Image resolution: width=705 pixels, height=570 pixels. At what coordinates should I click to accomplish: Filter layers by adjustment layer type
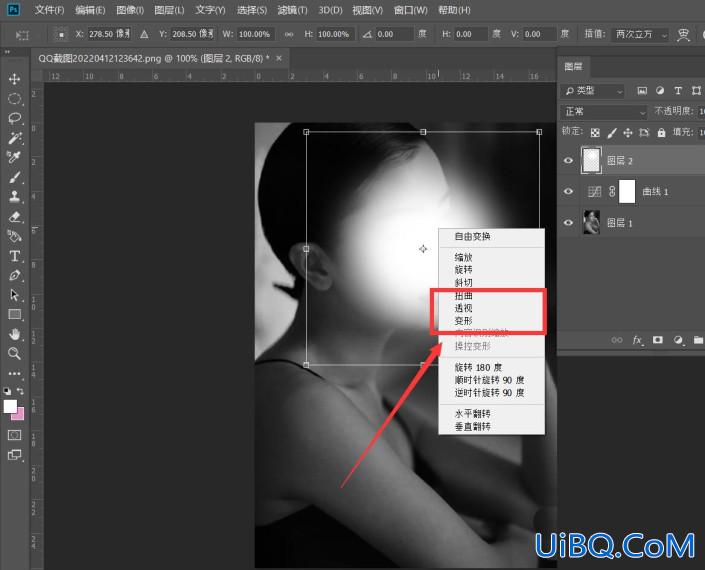click(x=660, y=91)
